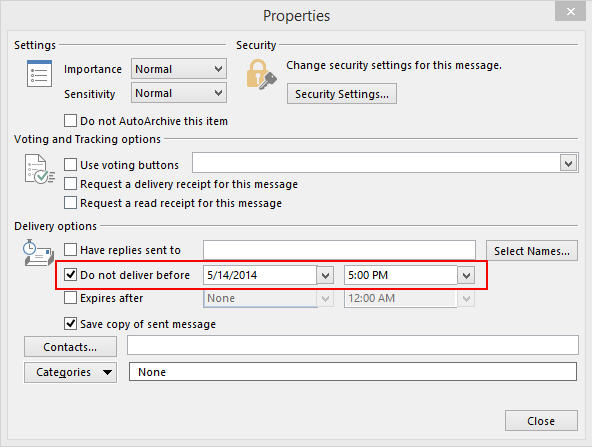Open Security Settings dialog

click(342, 94)
